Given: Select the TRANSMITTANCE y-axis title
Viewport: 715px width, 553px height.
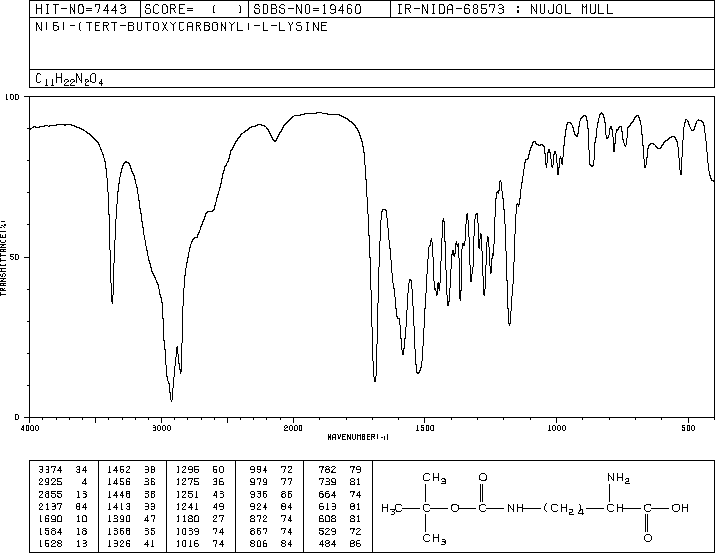Looking at the screenshot, I should click(3, 258).
